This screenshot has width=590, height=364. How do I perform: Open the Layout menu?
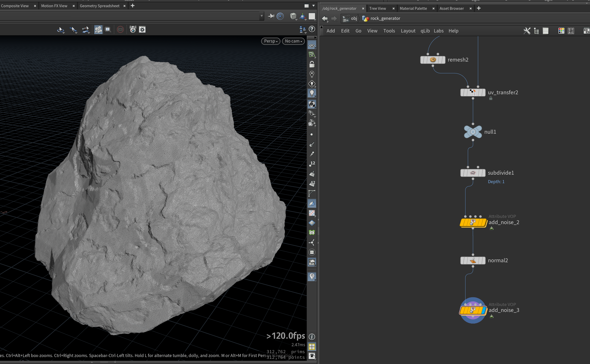pyautogui.click(x=408, y=31)
